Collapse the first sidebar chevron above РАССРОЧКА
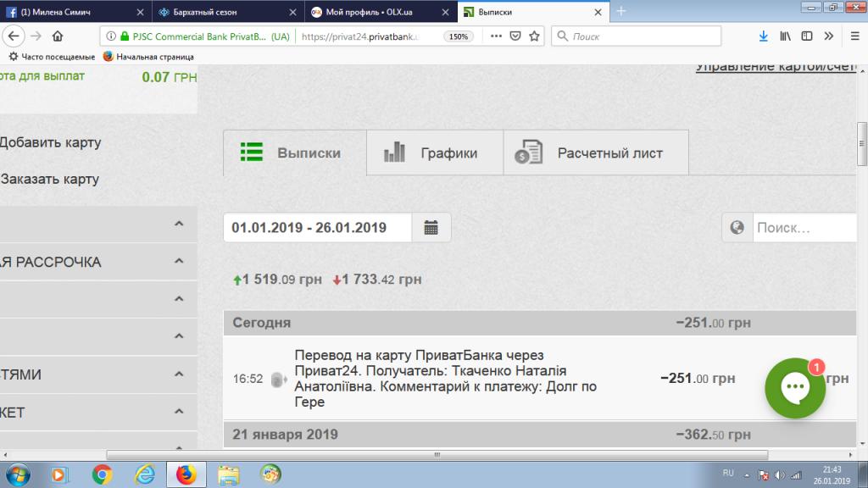The image size is (868, 488). [x=179, y=225]
